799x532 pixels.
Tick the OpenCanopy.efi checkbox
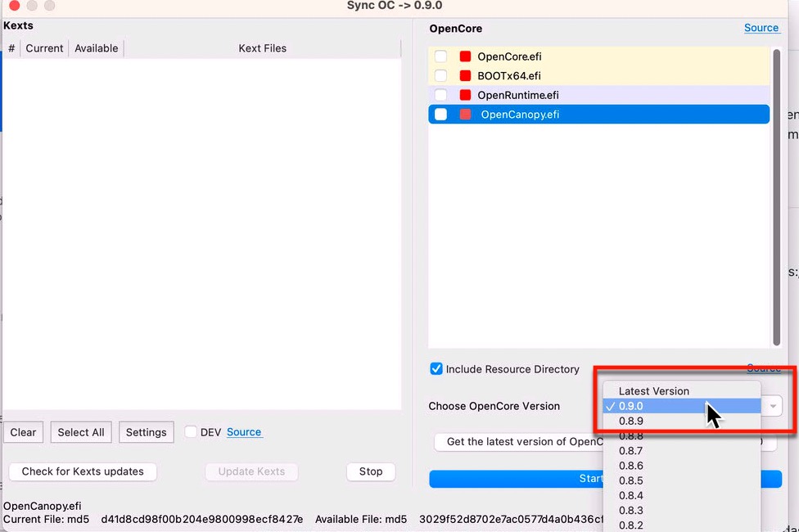[440, 114]
